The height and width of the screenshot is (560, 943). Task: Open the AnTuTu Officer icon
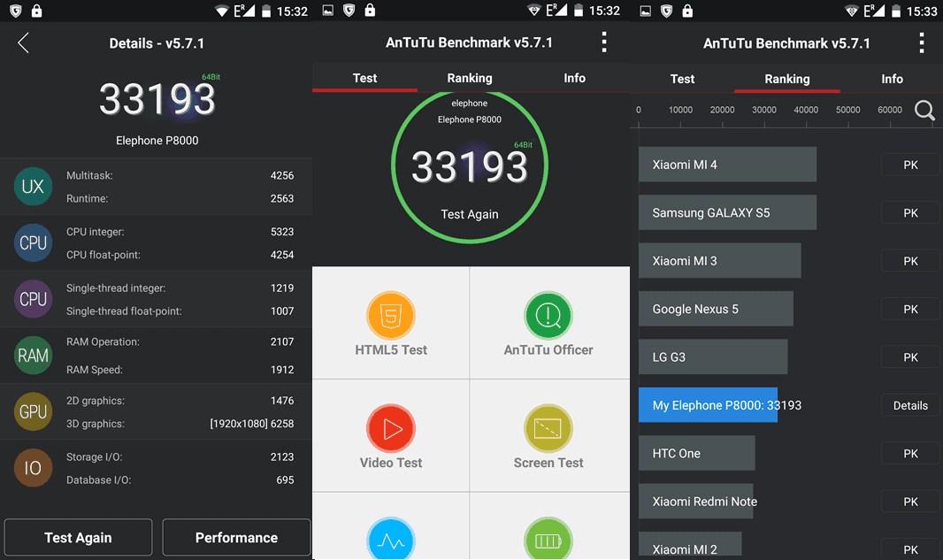[548, 315]
